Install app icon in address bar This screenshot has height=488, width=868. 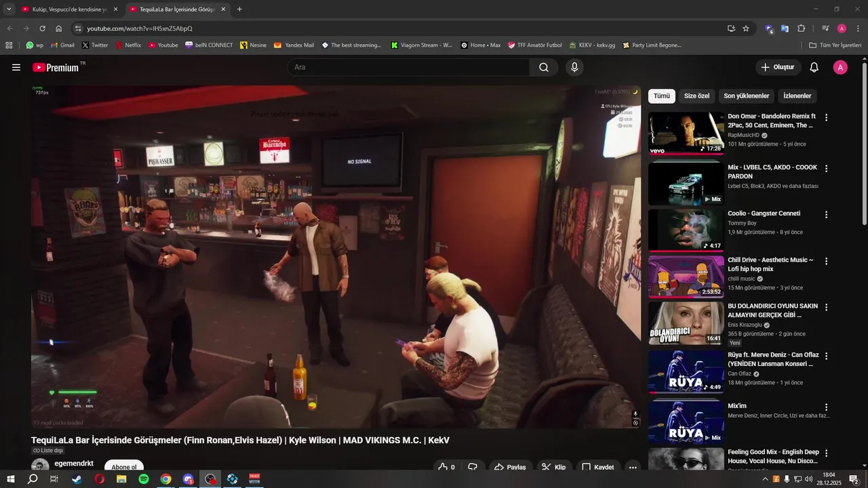[731, 28]
